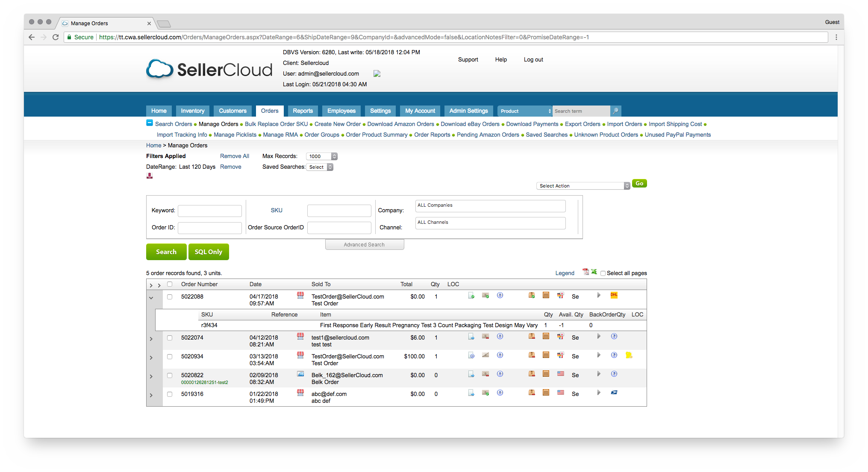Toggle the header select-all orders checkbox
The height and width of the screenshot is (472, 868).
(x=170, y=284)
